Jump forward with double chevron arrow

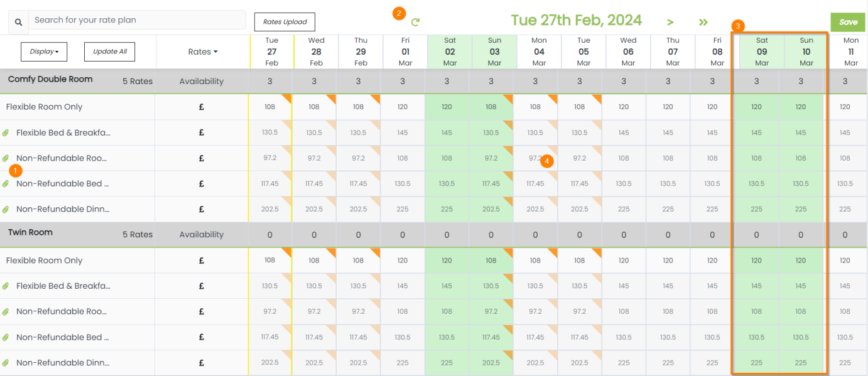(703, 23)
